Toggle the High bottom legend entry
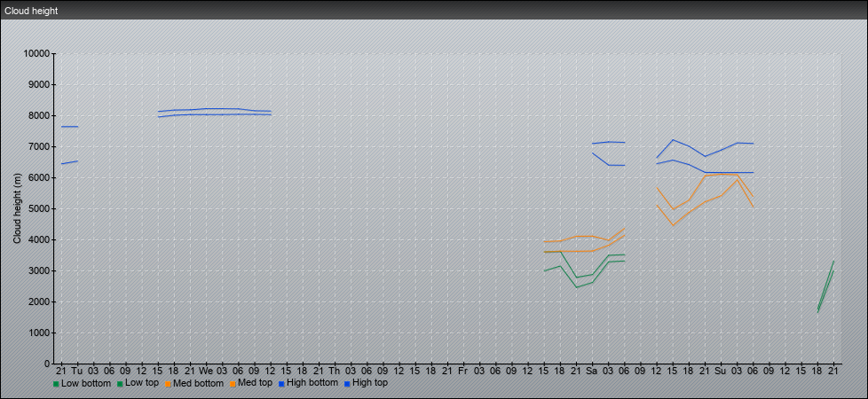 (x=308, y=382)
